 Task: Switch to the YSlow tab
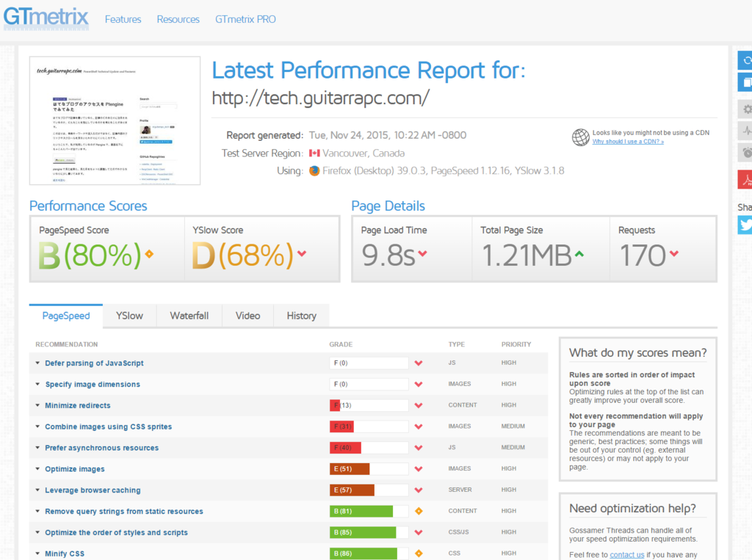pos(129,316)
